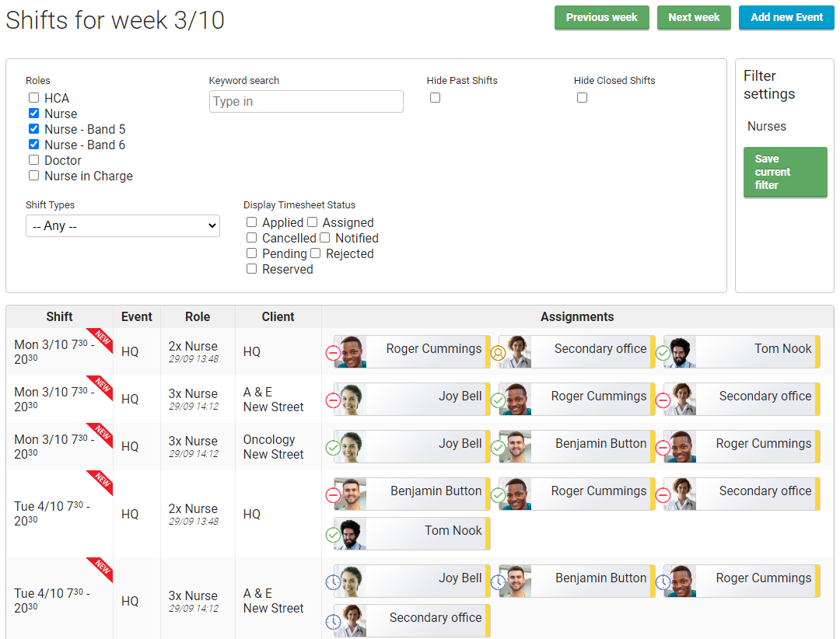The height and width of the screenshot is (639, 840).
Task: Click blue clock icon beside Joy Bell Tuesday shift
Action: (x=333, y=582)
